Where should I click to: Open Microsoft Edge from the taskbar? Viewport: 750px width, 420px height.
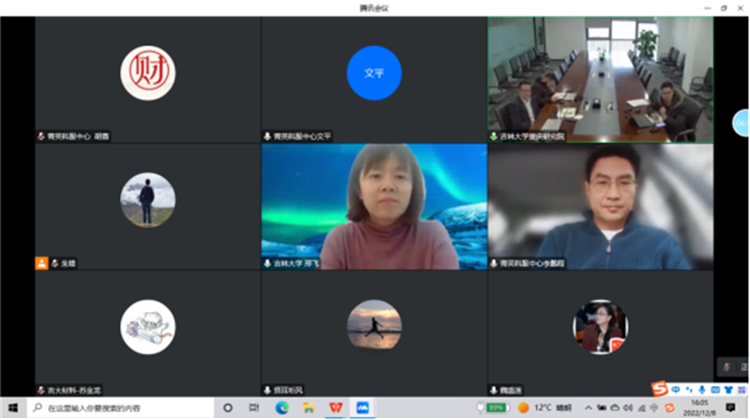tap(282, 408)
